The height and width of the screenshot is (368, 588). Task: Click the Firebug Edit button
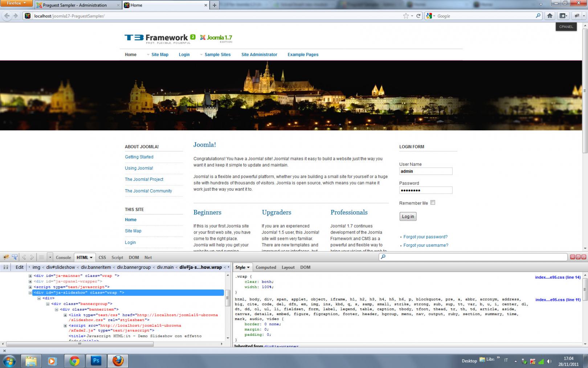(x=20, y=267)
